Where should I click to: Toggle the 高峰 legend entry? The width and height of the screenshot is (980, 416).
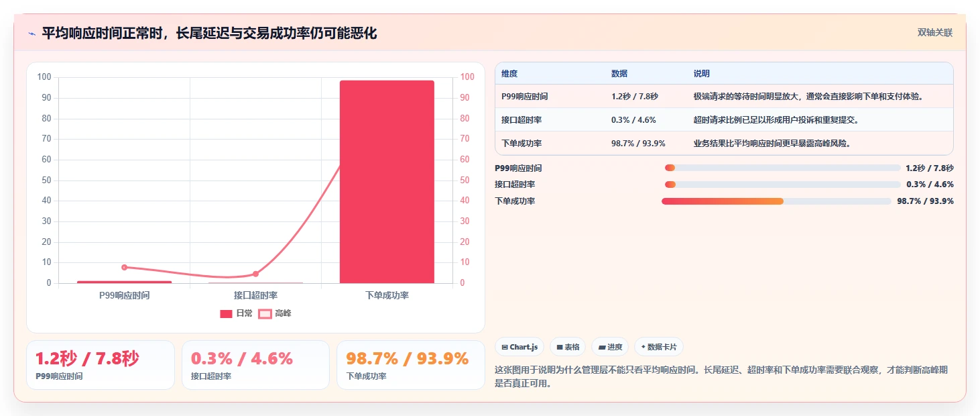pyautogui.click(x=275, y=313)
